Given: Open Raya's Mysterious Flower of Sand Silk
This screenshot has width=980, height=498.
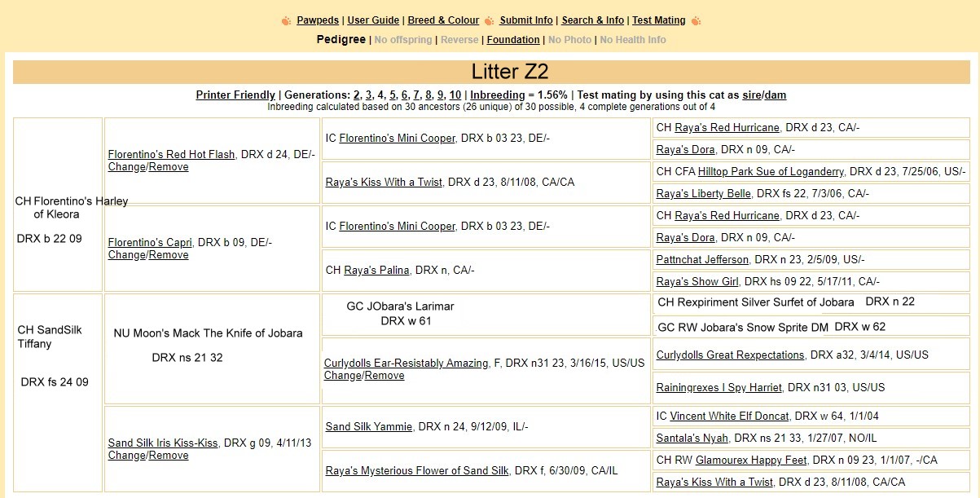Looking at the screenshot, I should tap(417, 471).
